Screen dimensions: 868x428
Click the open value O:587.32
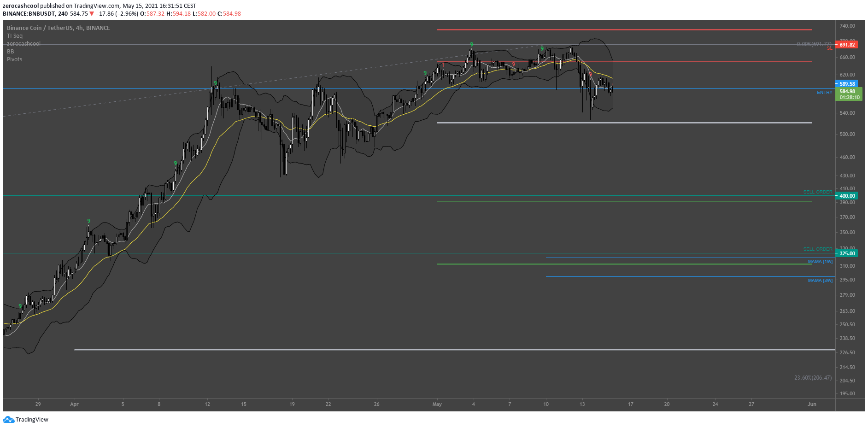point(152,14)
